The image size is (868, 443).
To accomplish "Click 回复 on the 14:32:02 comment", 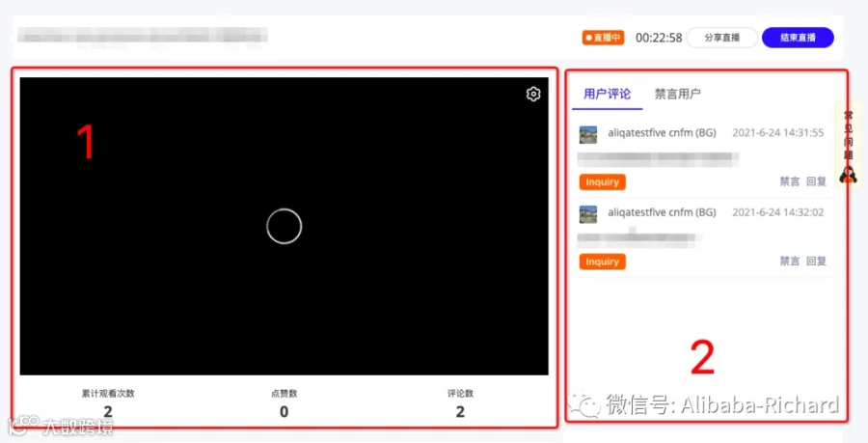I will [816, 262].
